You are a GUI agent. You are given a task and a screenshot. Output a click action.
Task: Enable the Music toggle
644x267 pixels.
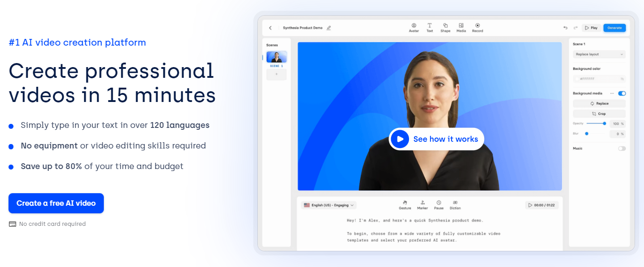(x=622, y=148)
